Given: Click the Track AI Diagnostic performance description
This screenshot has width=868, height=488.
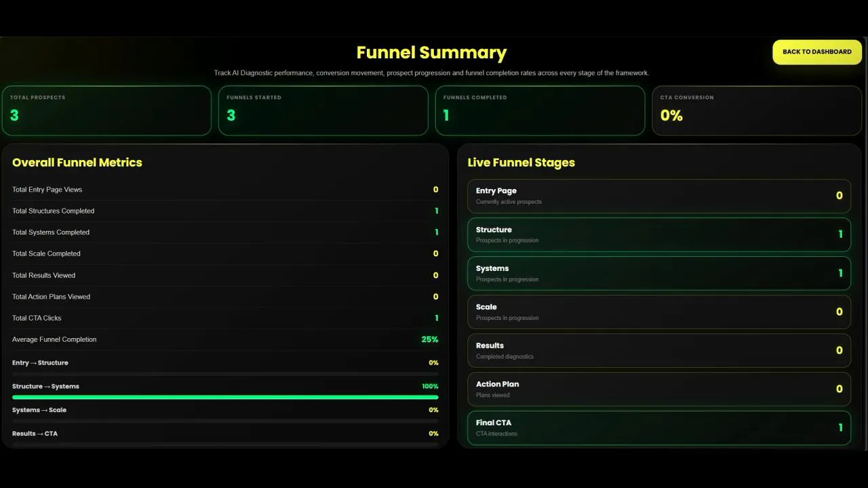Looking at the screenshot, I should click(431, 73).
